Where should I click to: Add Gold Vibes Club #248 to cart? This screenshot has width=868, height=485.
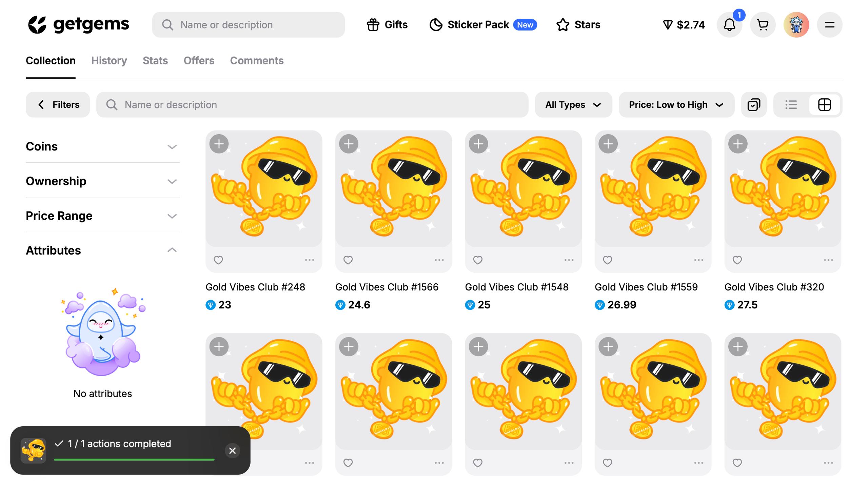coord(219,144)
